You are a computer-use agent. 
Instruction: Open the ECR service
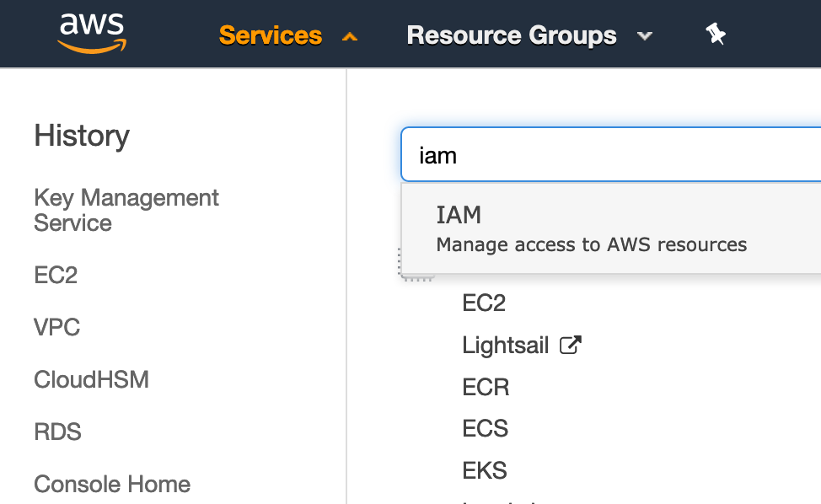pyautogui.click(x=486, y=387)
